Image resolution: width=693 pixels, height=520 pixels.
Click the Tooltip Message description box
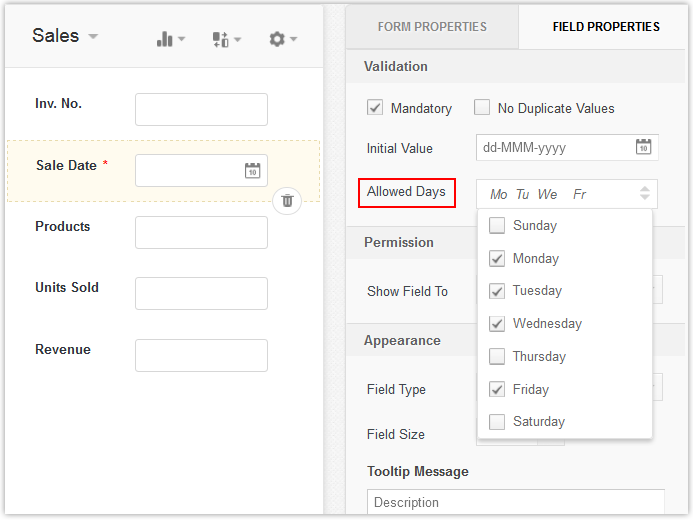tap(515, 502)
